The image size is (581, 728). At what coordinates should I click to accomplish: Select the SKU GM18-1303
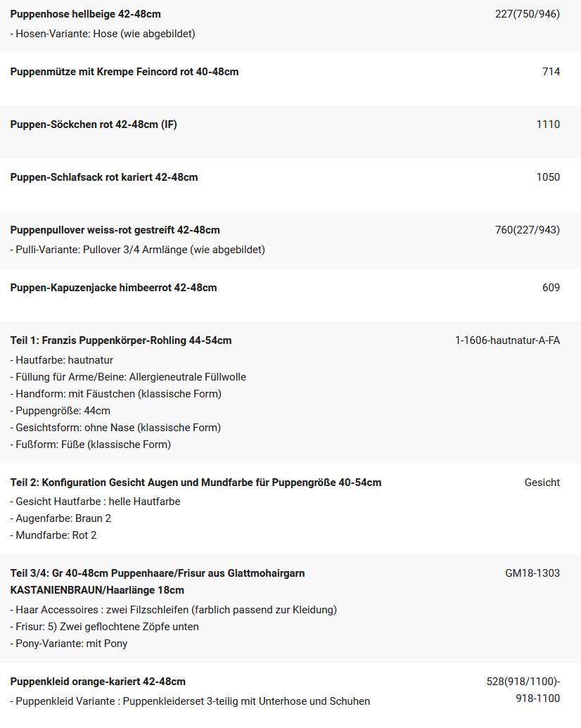click(x=532, y=573)
